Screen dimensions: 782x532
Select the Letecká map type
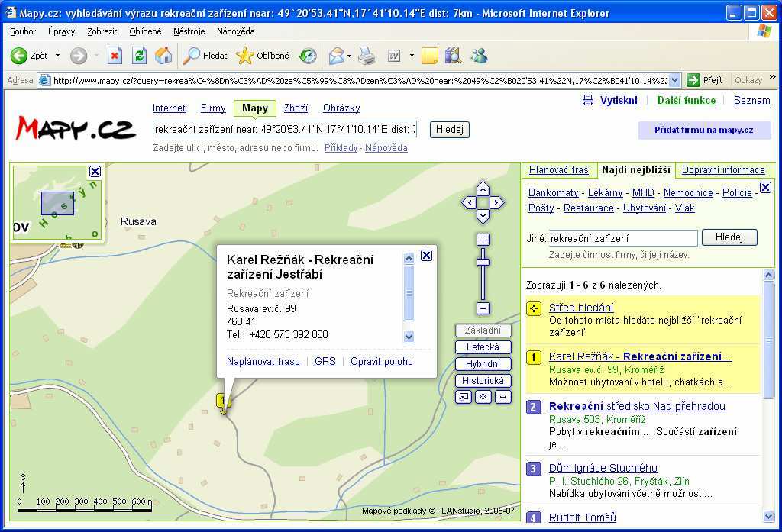(x=483, y=347)
